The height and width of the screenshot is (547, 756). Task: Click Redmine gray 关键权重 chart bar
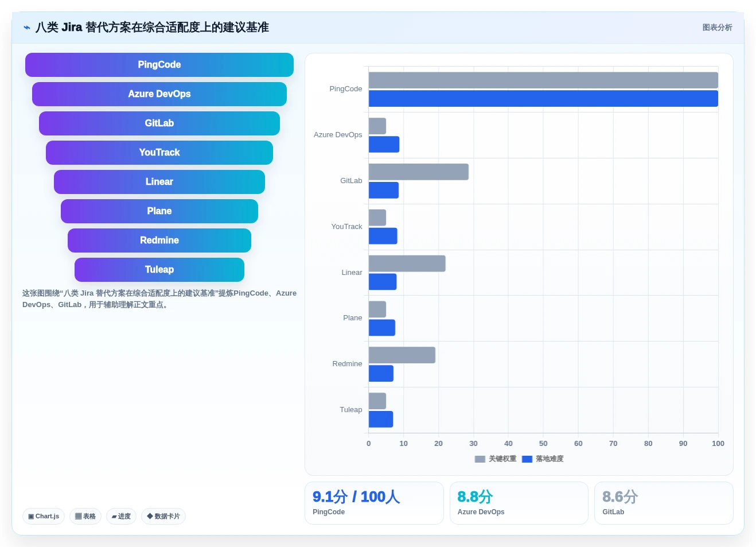tap(402, 355)
